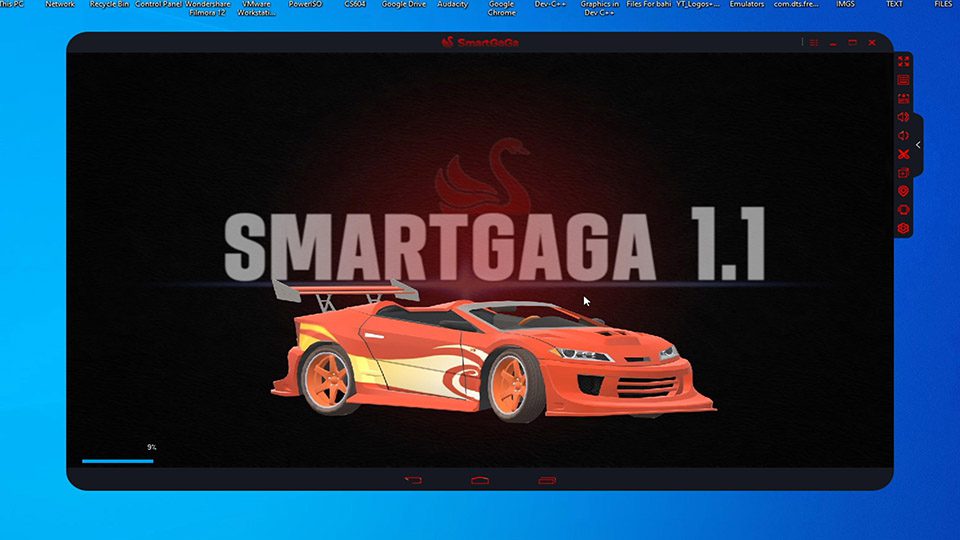
Task: Minimize the SmartGaGa window
Action: 833,43
